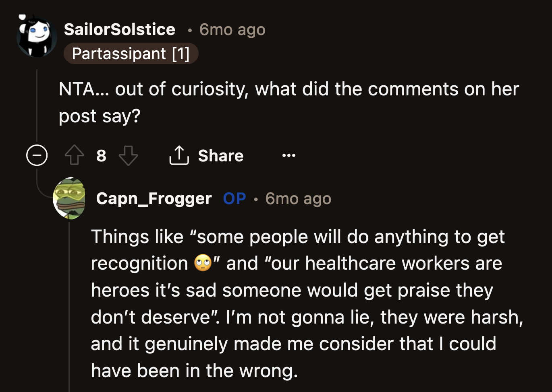Collapse thread using line under SailorSolstice's avatar
Viewport: 552px width, 392px height.
click(x=37, y=105)
